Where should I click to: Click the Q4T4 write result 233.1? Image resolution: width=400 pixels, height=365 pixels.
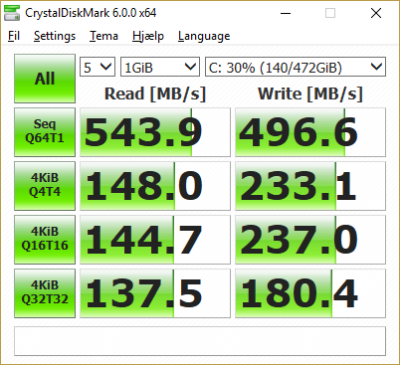click(x=310, y=186)
